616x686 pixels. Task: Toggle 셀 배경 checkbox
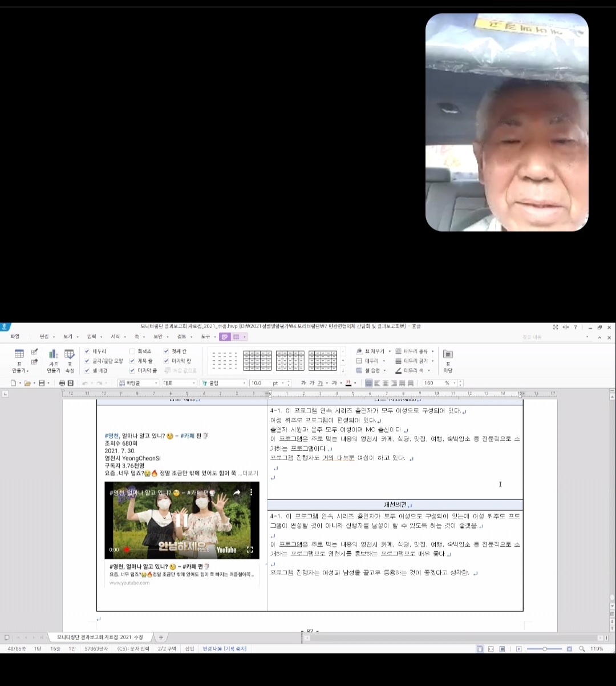(87, 370)
